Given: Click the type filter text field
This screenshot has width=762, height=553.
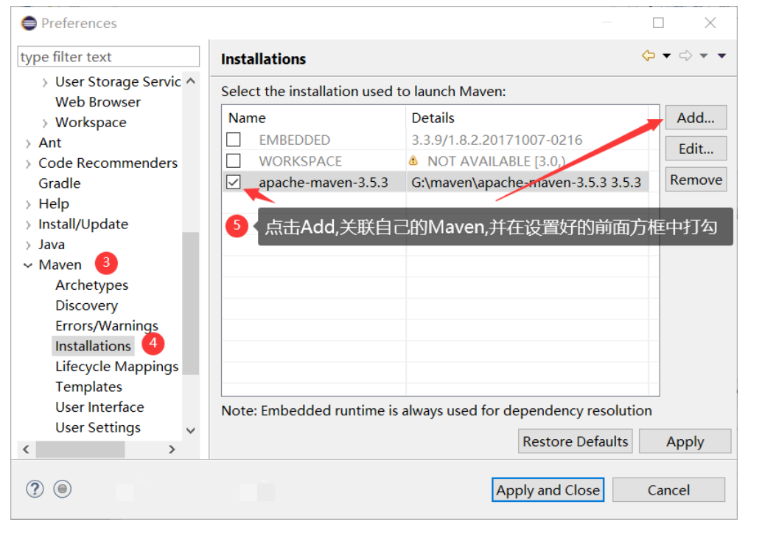Looking at the screenshot, I should [x=108, y=57].
